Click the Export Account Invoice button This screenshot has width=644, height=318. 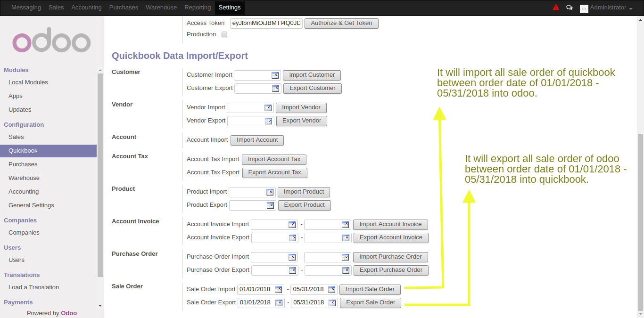[391, 238]
